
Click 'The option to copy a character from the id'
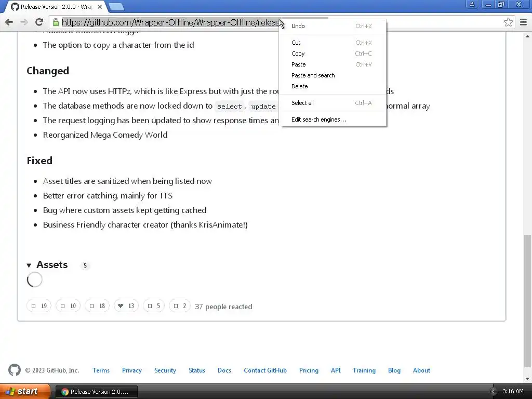118,45
